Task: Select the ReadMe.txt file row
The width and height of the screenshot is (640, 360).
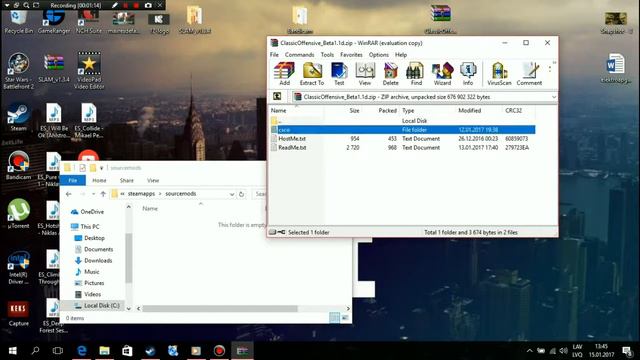Action: (x=402, y=148)
